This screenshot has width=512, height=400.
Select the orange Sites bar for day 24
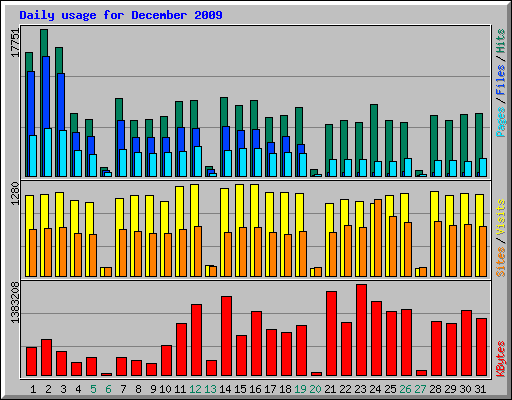point(378,238)
